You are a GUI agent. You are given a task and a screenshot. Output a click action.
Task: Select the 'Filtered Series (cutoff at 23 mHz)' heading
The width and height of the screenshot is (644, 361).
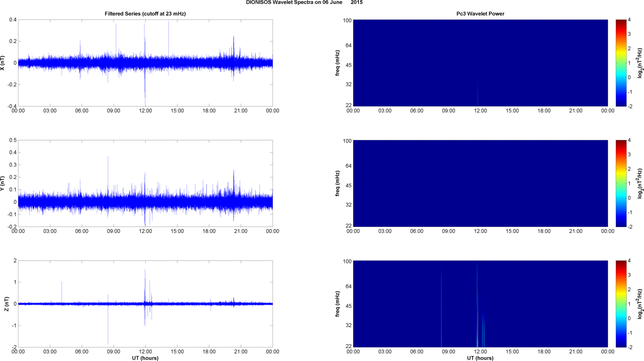click(145, 14)
